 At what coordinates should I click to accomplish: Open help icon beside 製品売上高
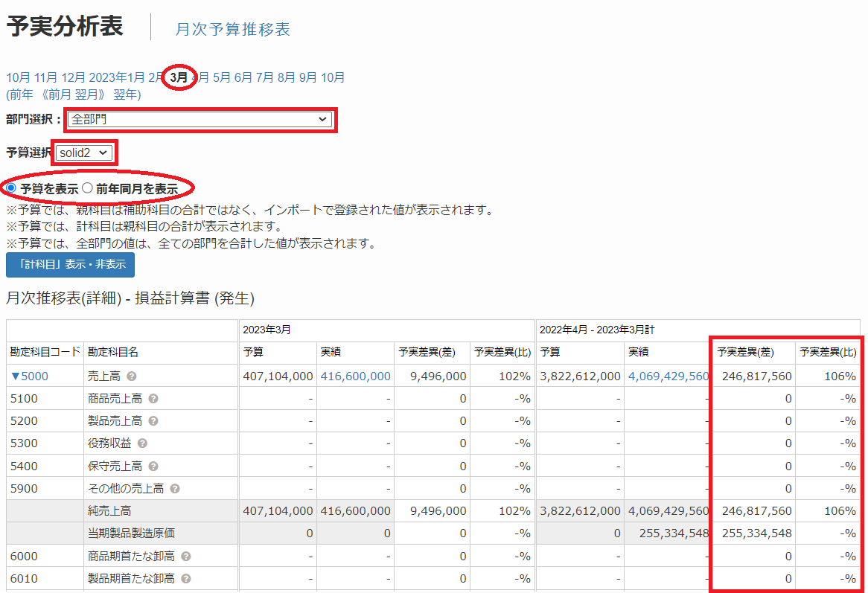[x=153, y=421]
